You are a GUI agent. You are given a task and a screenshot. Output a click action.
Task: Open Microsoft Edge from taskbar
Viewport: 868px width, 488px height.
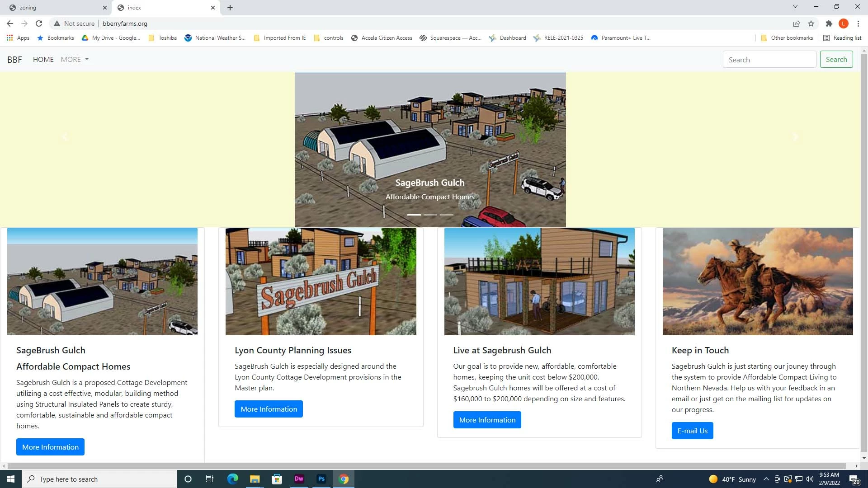(x=232, y=479)
